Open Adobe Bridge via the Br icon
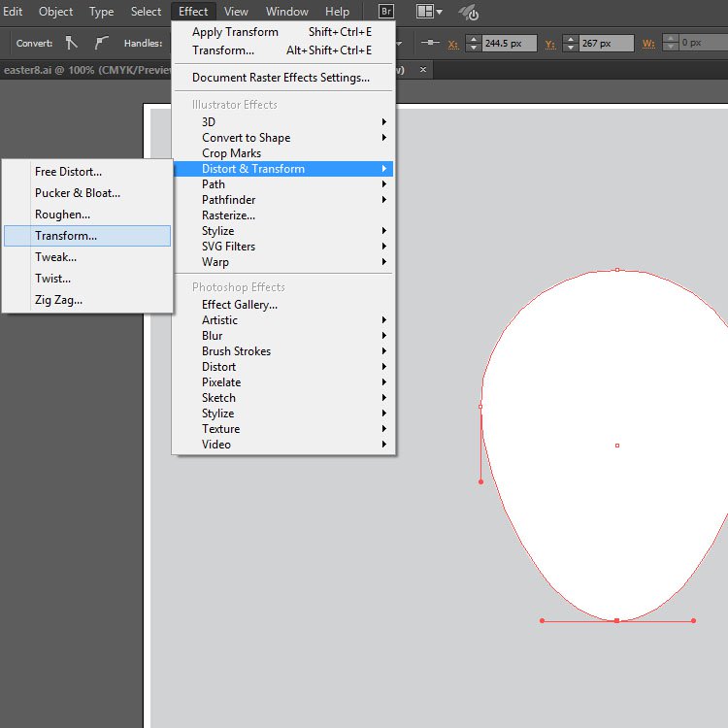This screenshot has height=728, width=728. click(385, 12)
